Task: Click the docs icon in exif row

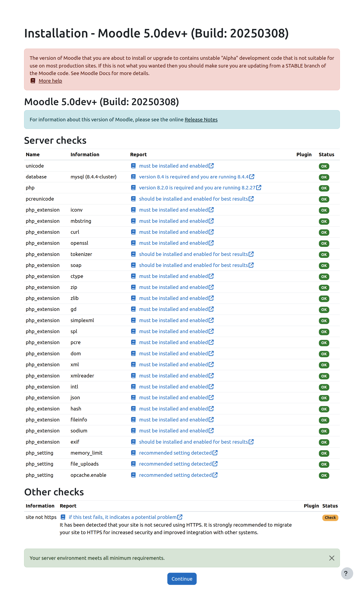Action: coord(133,442)
